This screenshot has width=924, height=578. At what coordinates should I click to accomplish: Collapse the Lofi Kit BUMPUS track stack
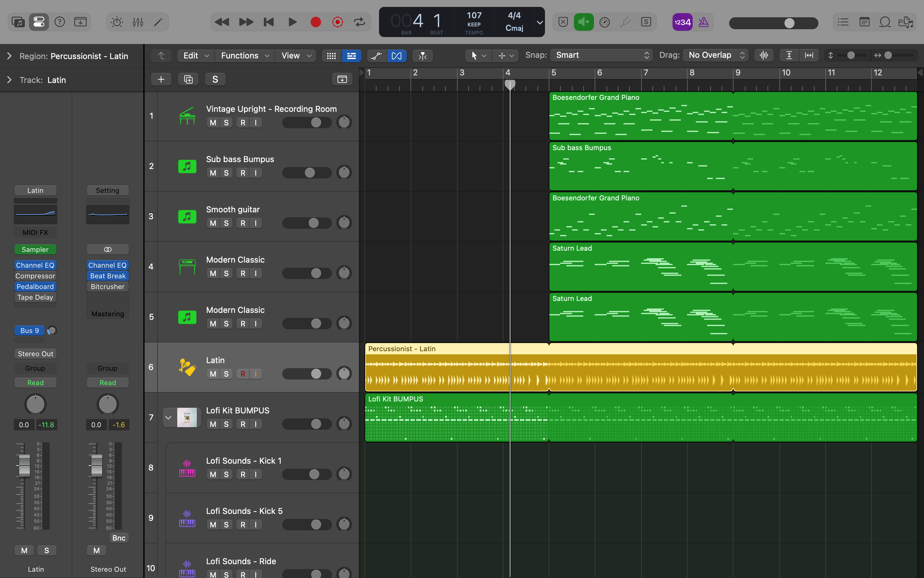point(168,417)
